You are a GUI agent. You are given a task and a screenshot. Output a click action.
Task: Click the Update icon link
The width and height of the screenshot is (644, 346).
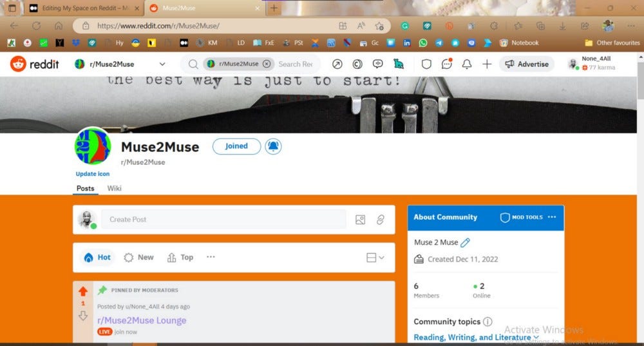[92, 174]
